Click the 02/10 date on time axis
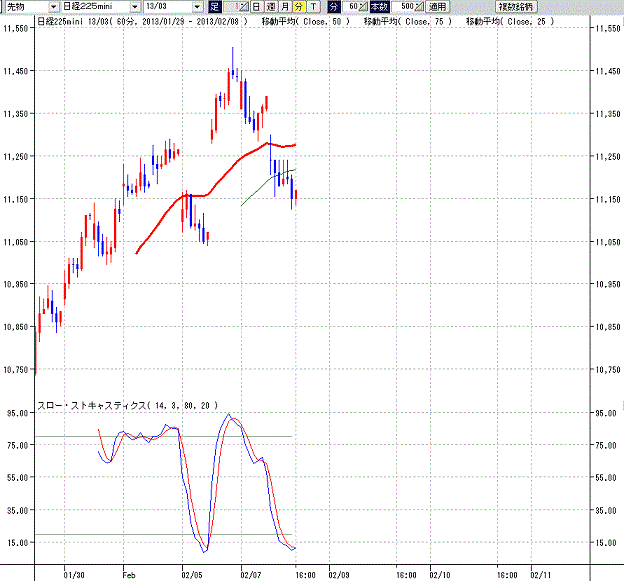624x581 pixels. coord(440,575)
